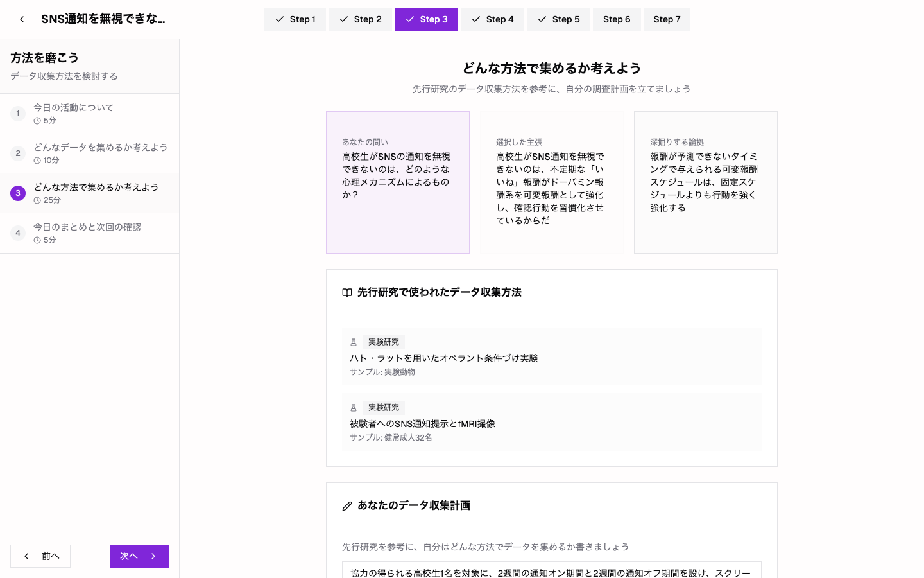Open the Step 7 tab
This screenshot has height=578, width=924.
667,19
